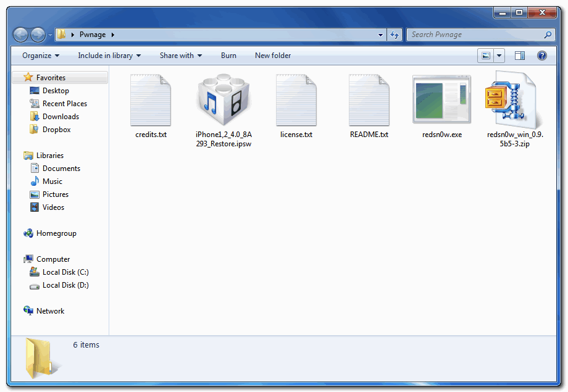Viewport: 568px width, 392px height.
Task: Maximize the Pwnage Explorer window
Action: tap(519, 13)
